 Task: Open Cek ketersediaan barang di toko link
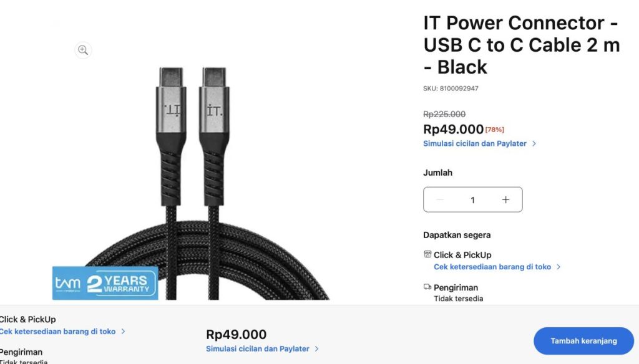(x=492, y=267)
